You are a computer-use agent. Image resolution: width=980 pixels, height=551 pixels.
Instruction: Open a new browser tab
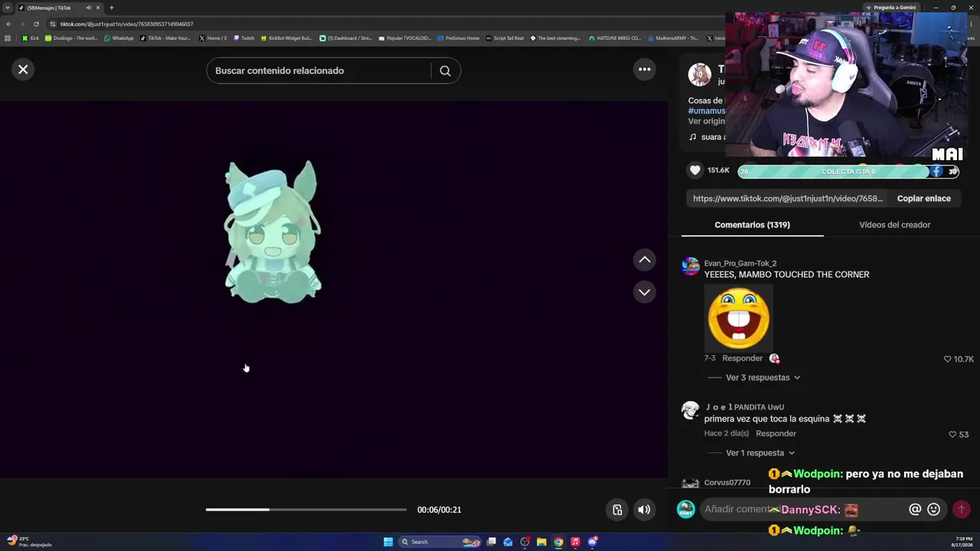pyautogui.click(x=111, y=8)
